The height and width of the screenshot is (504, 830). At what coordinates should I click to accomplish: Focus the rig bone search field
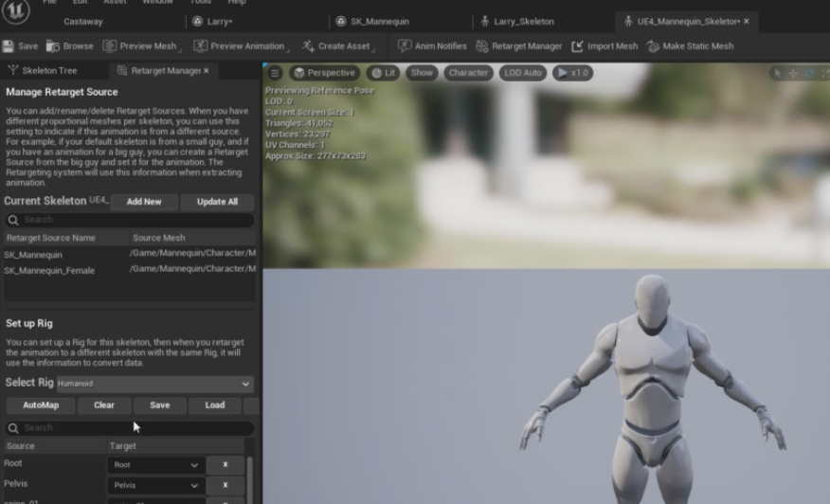pos(130,428)
